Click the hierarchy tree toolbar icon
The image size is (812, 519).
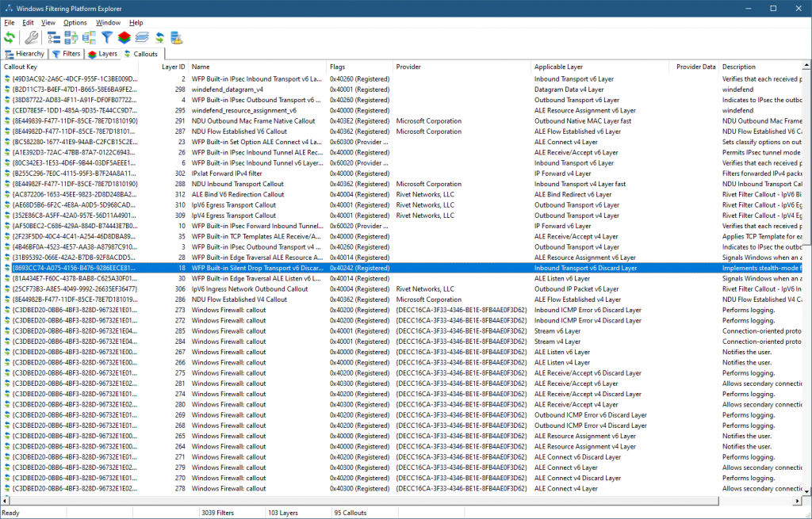[x=54, y=37]
